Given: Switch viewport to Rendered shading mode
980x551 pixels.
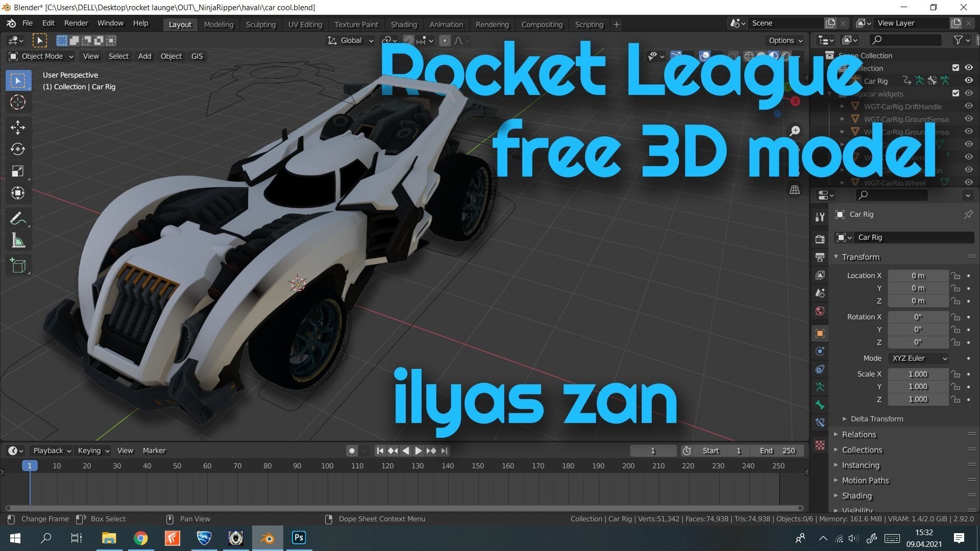Looking at the screenshot, I should (x=785, y=56).
